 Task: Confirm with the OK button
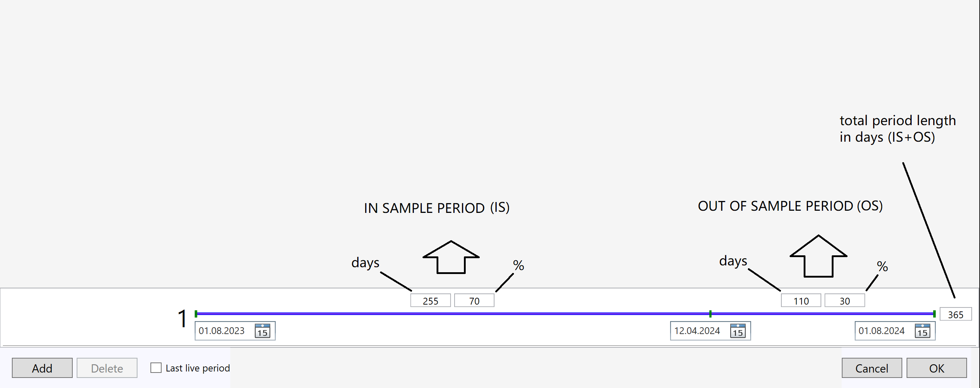936,368
